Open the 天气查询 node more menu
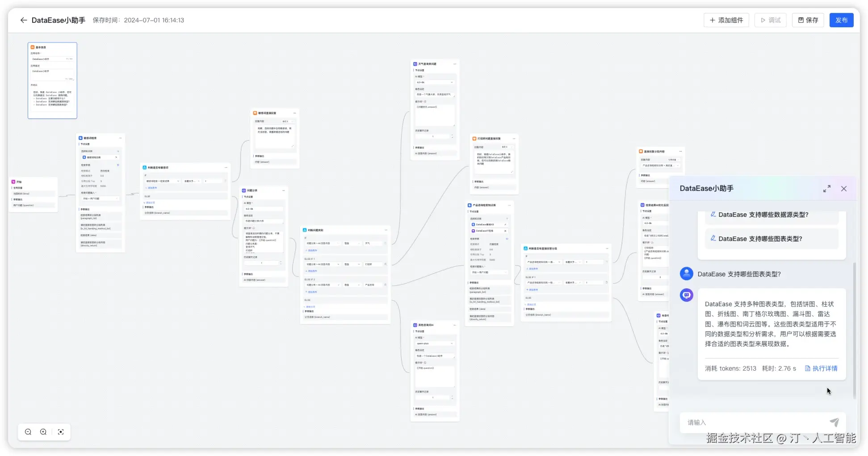Viewport: 868px width, 456px height. pos(455,64)
